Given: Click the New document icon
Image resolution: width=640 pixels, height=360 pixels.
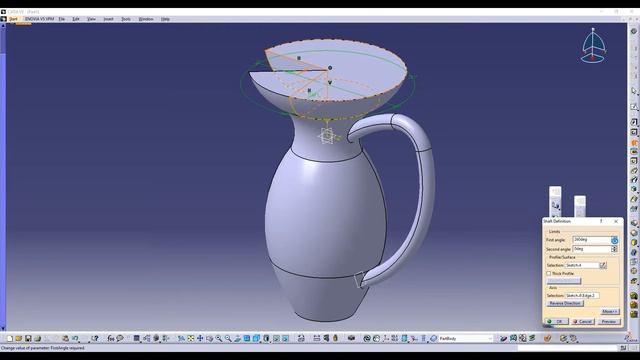Looking at the screenshot, I should (x=9, y=338).
